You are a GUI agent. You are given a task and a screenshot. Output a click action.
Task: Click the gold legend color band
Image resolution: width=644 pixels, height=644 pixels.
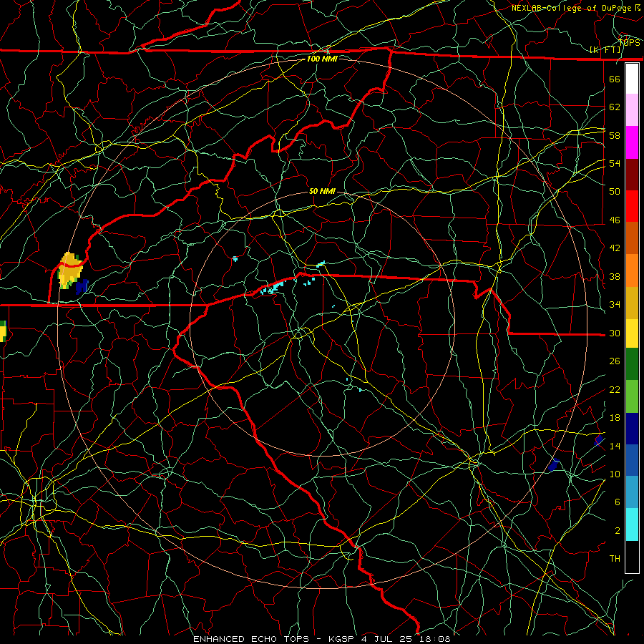(632, 302)
